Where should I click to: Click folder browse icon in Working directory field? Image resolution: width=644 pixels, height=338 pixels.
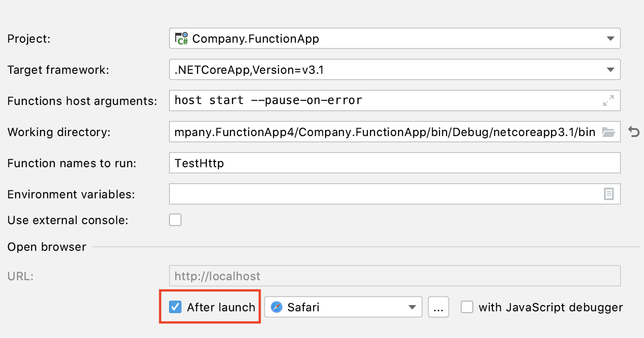click(608, 132)
